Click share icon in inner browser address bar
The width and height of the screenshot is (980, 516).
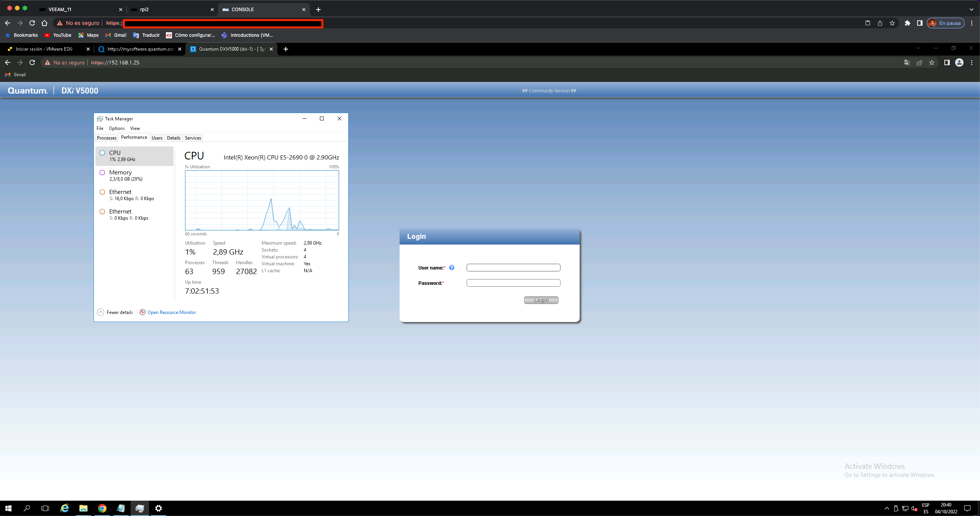pos(919,62)
